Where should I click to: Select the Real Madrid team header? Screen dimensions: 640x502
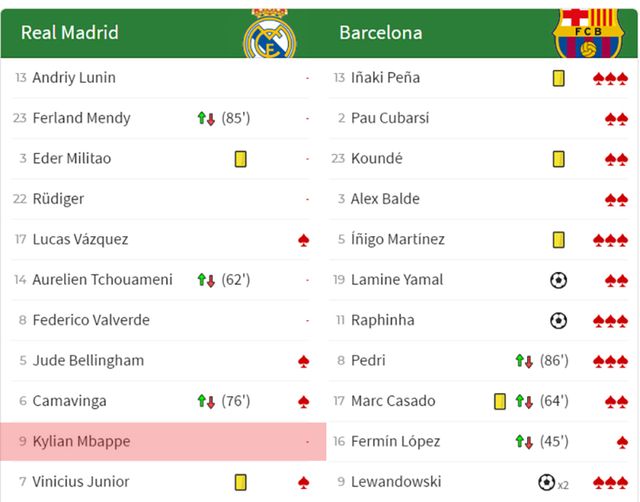(70, 32)
